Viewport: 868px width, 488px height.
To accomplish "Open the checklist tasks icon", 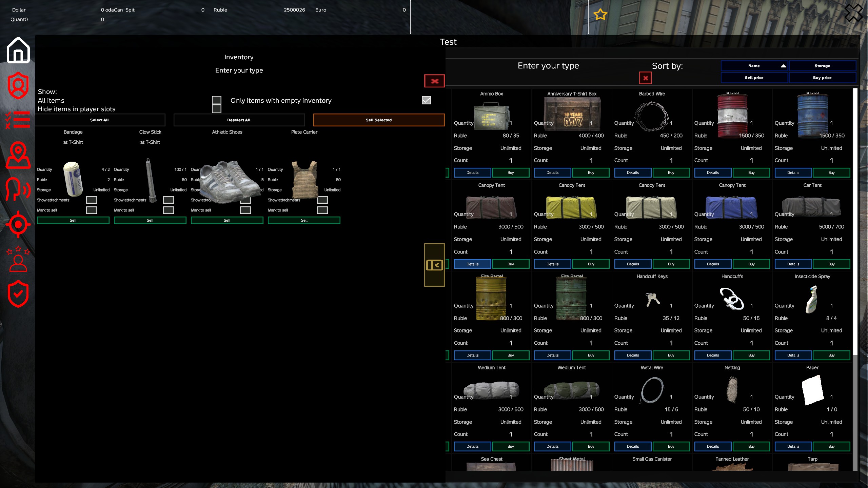I will click(x=18, y=120).
